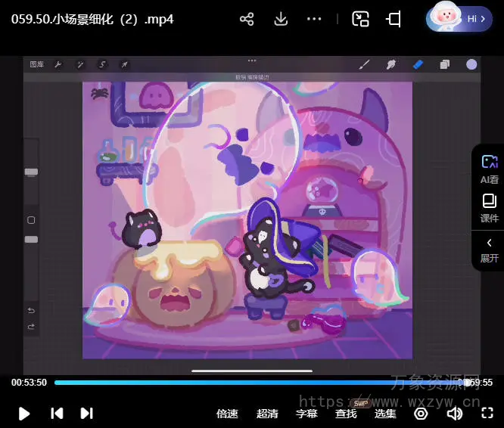Open the 选集 episode list

385,414
